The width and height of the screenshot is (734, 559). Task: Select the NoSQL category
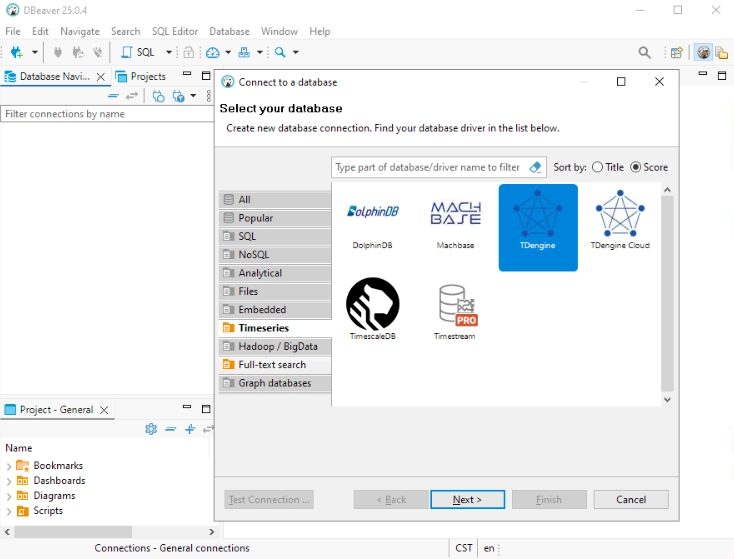click(x=275, y=255)
